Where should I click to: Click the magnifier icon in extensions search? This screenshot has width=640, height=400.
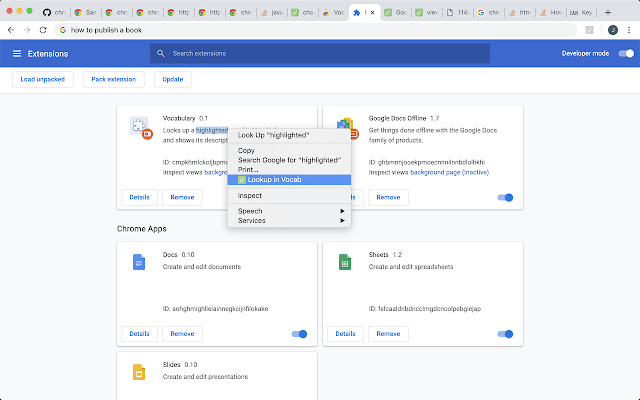[161, 53]
